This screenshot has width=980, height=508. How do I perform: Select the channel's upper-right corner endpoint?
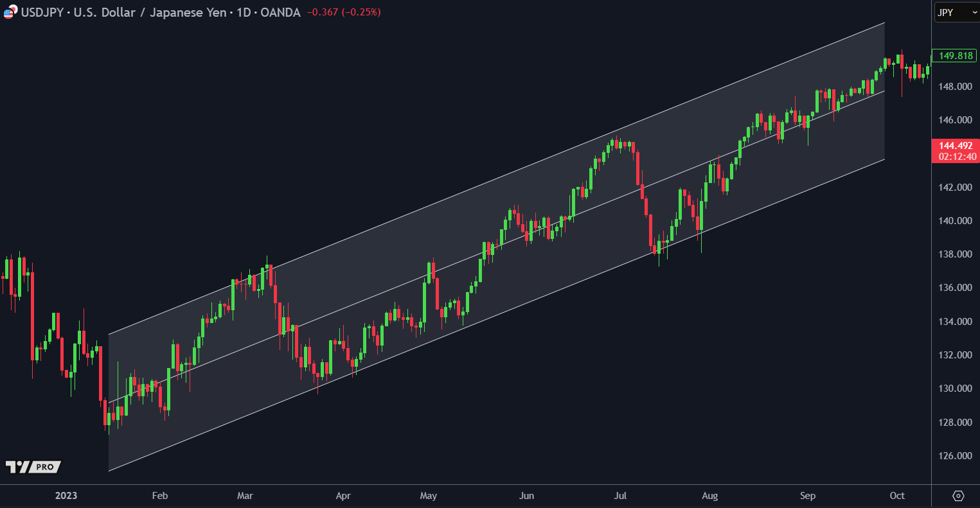(x=885, y=22)
